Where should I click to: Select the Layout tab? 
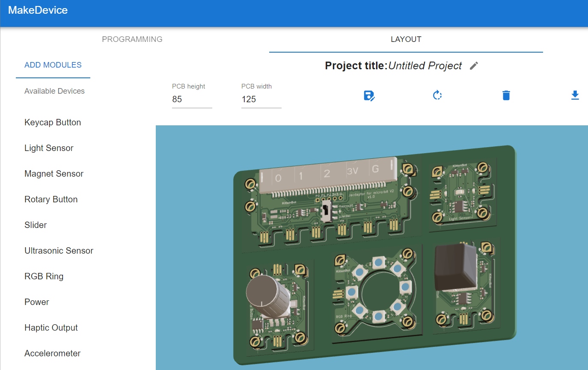pos(406,39)
